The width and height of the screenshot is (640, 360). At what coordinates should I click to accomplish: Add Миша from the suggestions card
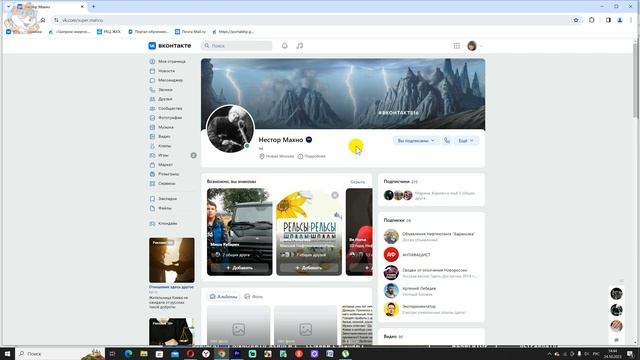point(240,268)
